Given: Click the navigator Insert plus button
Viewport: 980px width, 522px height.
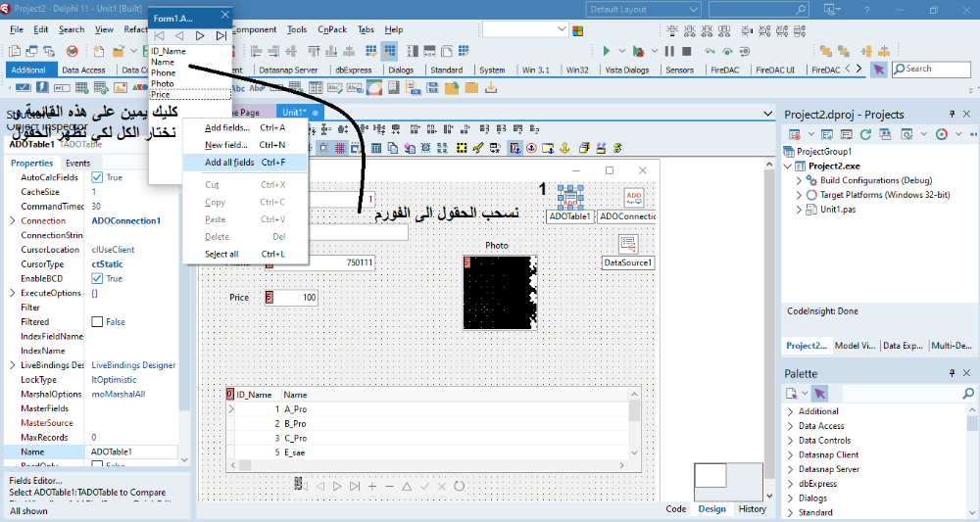Looking at the screenshot, I should [371, 486].
